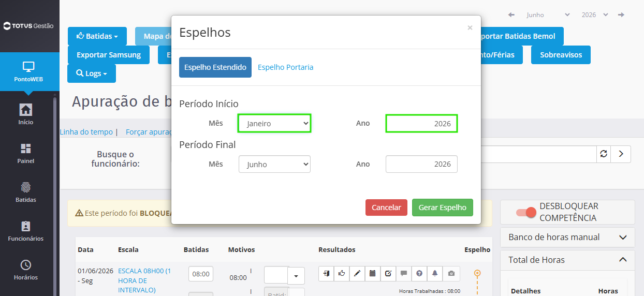Click the Cancelar button
Viewport: 644px width, 296px height.
click(x=386, y=208)
